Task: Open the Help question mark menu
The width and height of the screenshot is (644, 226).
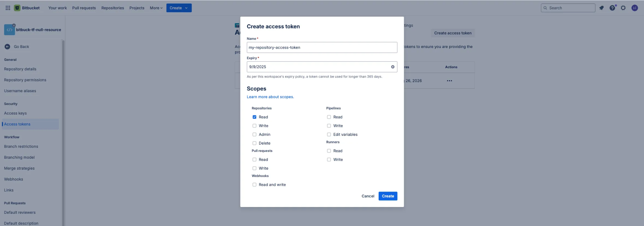Action: [612, 8]
